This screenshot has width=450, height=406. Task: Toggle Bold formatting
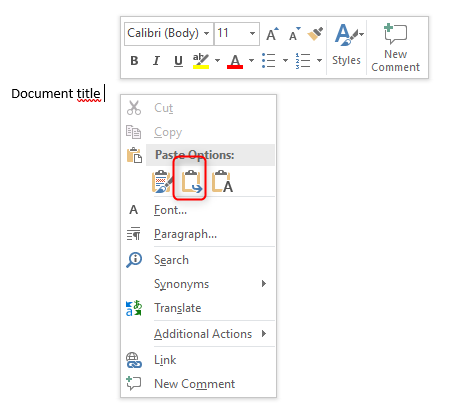tap(134, 61)
